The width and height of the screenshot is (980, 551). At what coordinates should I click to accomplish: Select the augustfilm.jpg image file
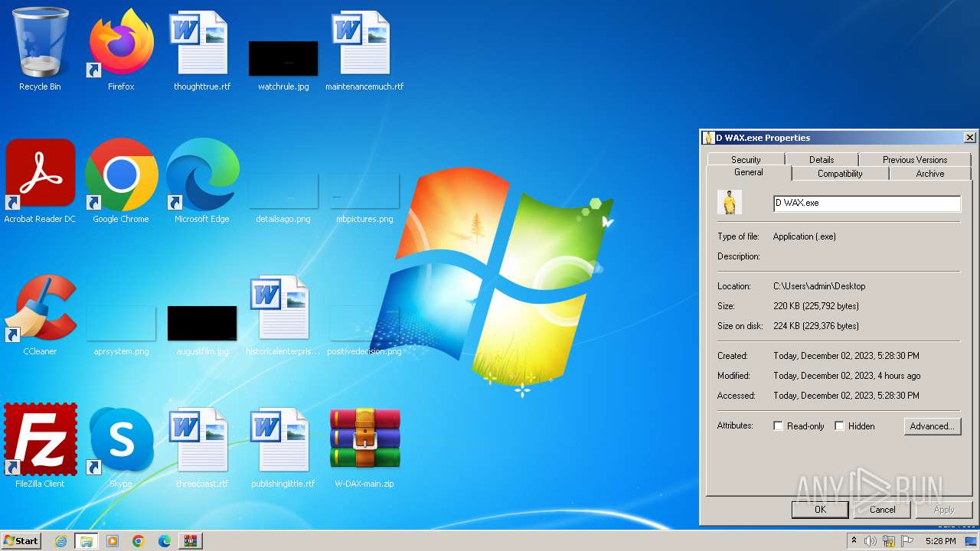[202, 323]
